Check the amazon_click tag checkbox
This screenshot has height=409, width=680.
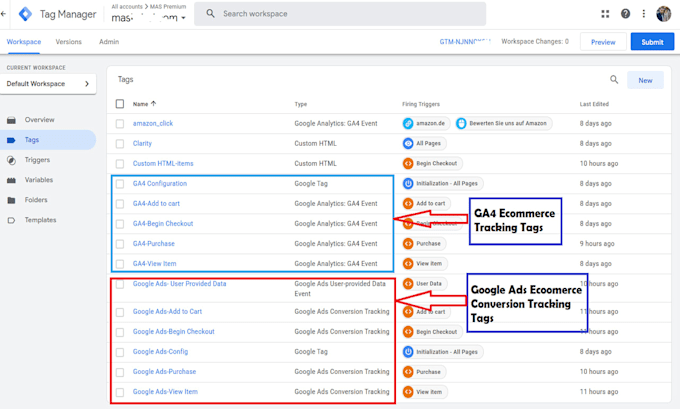click(120, 124)
